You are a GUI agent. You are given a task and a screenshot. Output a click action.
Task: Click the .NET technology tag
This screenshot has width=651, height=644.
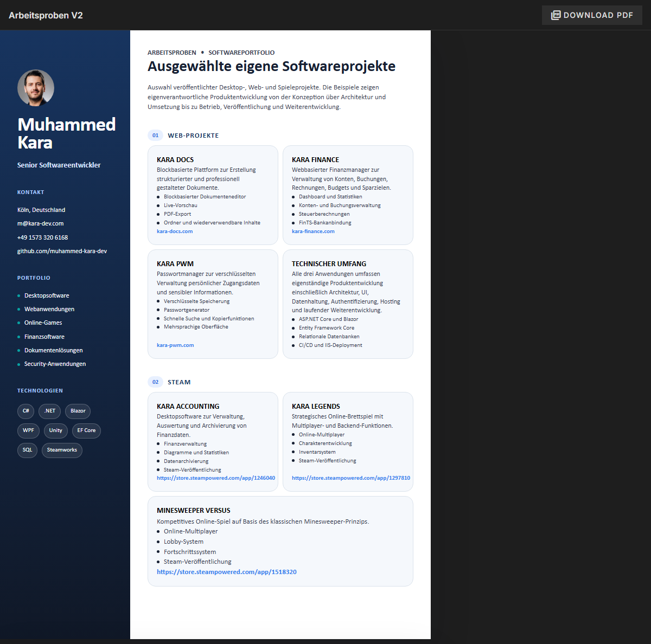tap(49, 411)
